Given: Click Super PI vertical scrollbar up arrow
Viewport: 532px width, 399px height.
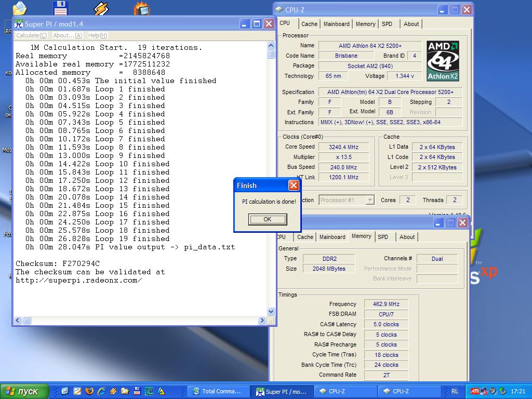Looking at the screenshot, I should pos(271,46).
